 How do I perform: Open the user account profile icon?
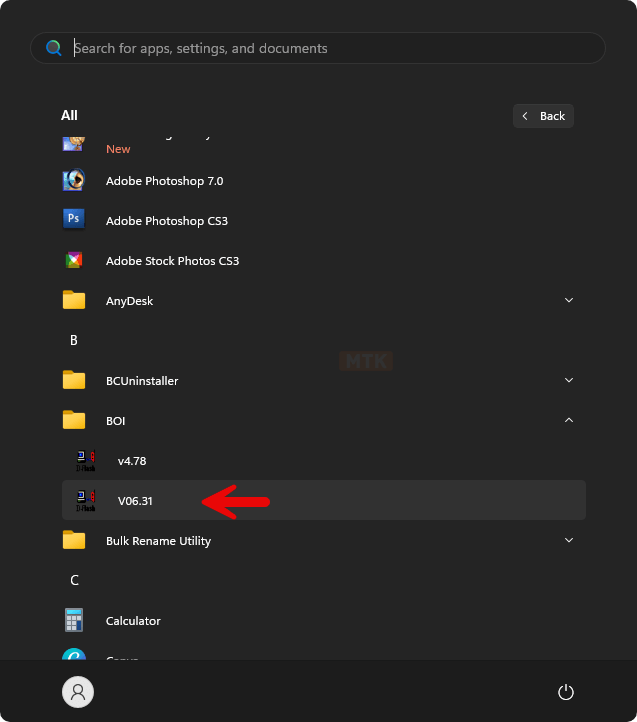[x=77, y=692]
